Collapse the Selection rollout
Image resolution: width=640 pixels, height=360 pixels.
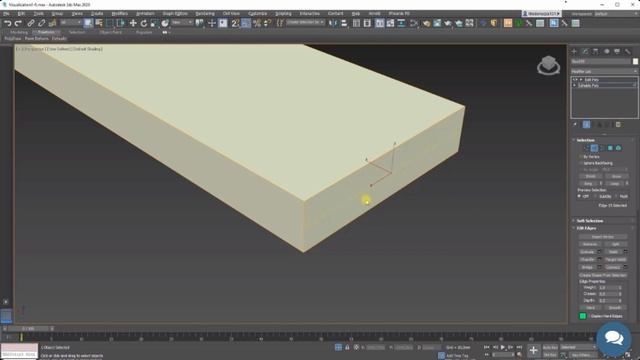click(x=585, y=140)
